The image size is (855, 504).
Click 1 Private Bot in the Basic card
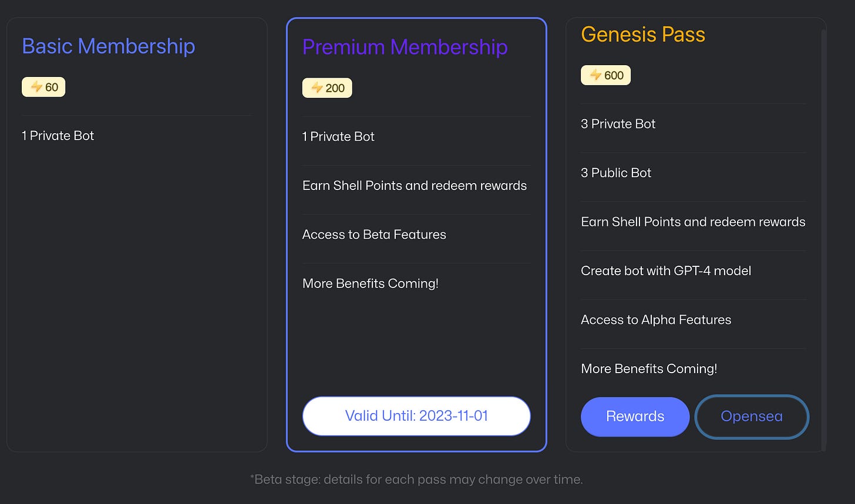coord(58,136)
